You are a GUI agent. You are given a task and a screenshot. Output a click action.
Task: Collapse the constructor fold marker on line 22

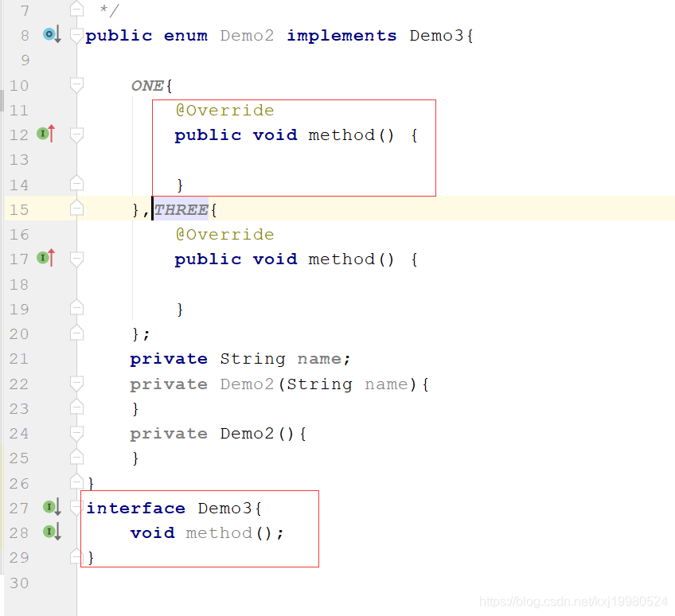pos(76,383)
